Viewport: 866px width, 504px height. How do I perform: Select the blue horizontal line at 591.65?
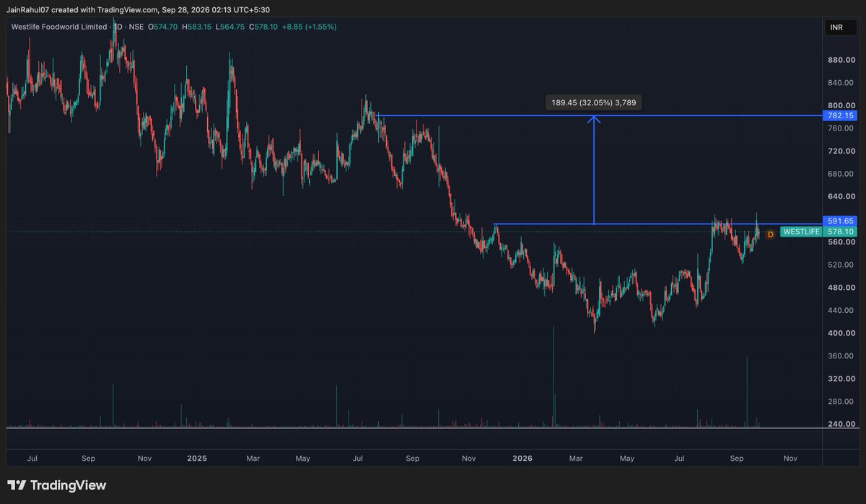(x=657, y=224)
